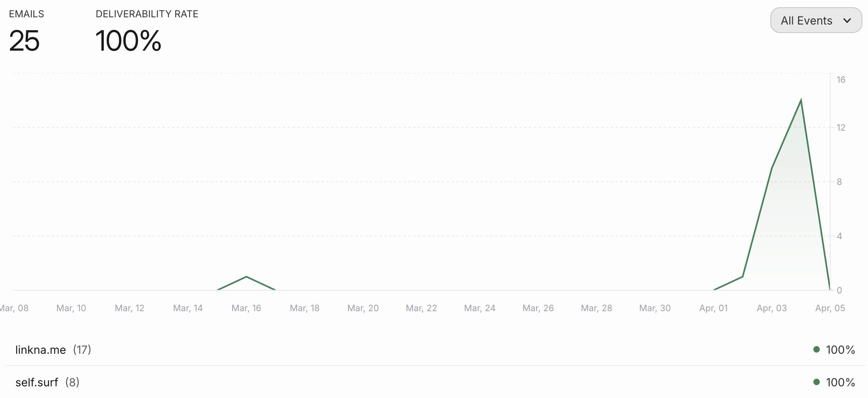
Task: Click the 12 value on the y-axis
Action: click(841, 128)
